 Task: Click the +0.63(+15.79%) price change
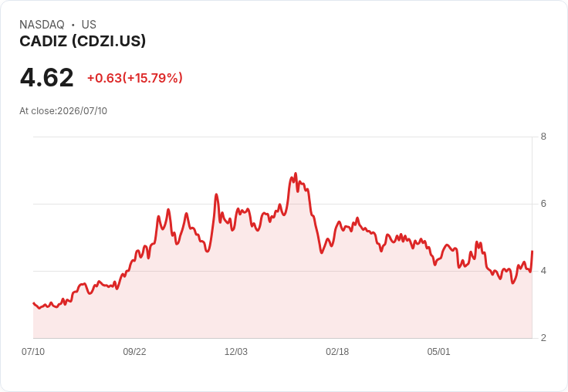pyautogui.click(x=135, y=78)
